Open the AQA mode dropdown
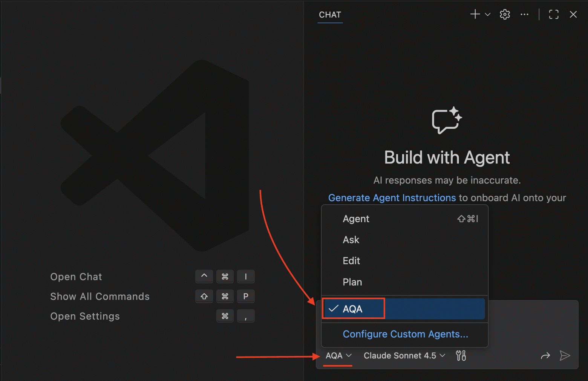 click(x=338, y=355)
